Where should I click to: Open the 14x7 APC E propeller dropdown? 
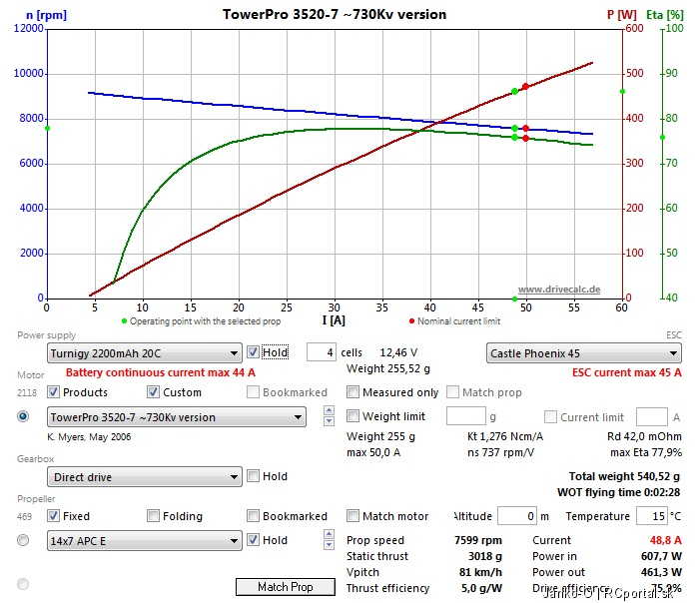click(144, 541)
